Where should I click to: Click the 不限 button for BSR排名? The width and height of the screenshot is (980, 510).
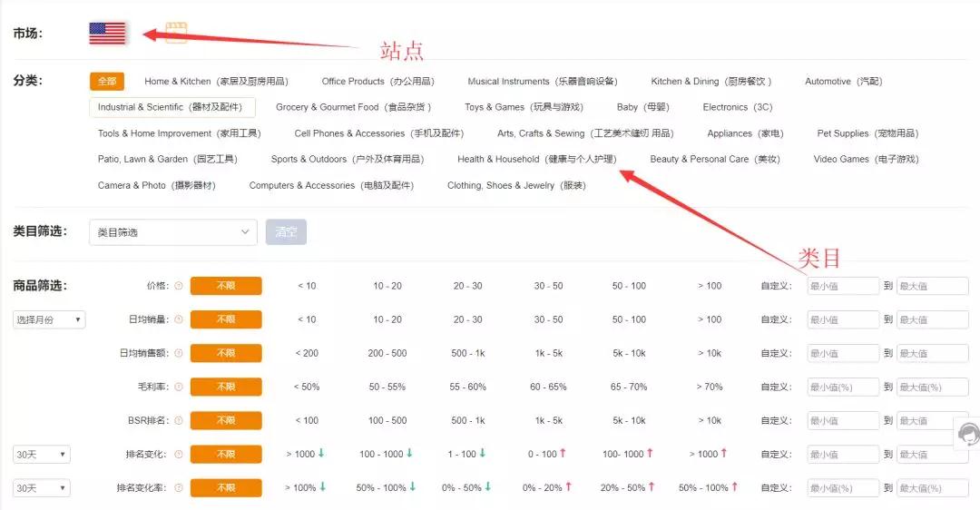(x=226, y=421)
